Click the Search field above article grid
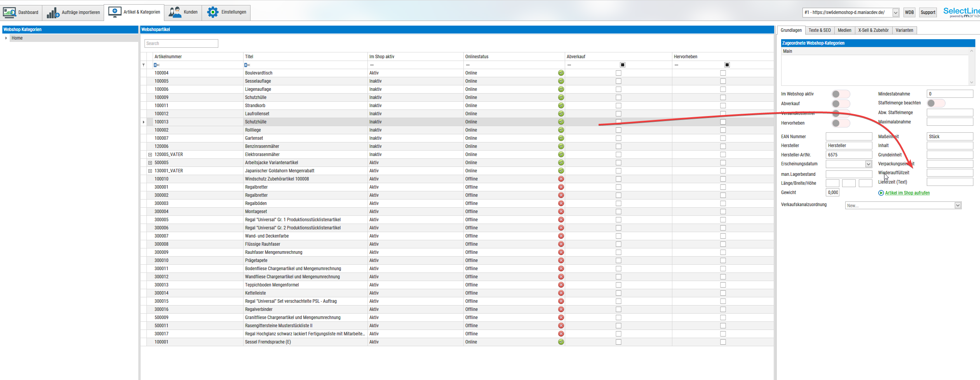Screen dimensions: 980x380 coord(181,43)
